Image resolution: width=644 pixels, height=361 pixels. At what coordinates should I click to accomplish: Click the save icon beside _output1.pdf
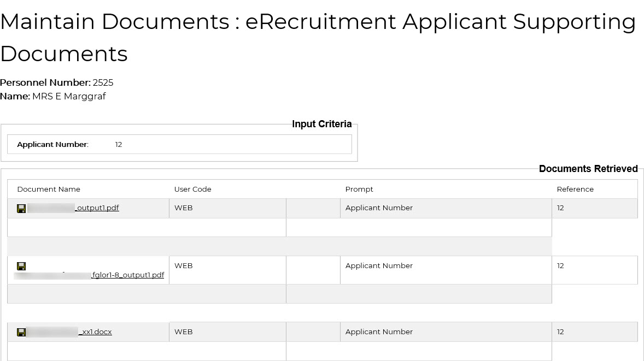[x=21, y=208]
